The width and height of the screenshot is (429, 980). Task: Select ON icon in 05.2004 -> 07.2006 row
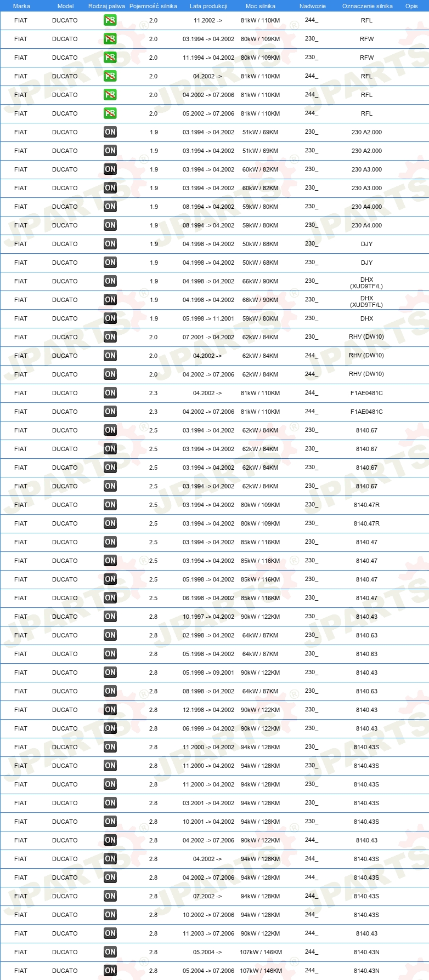pos(110,971)
